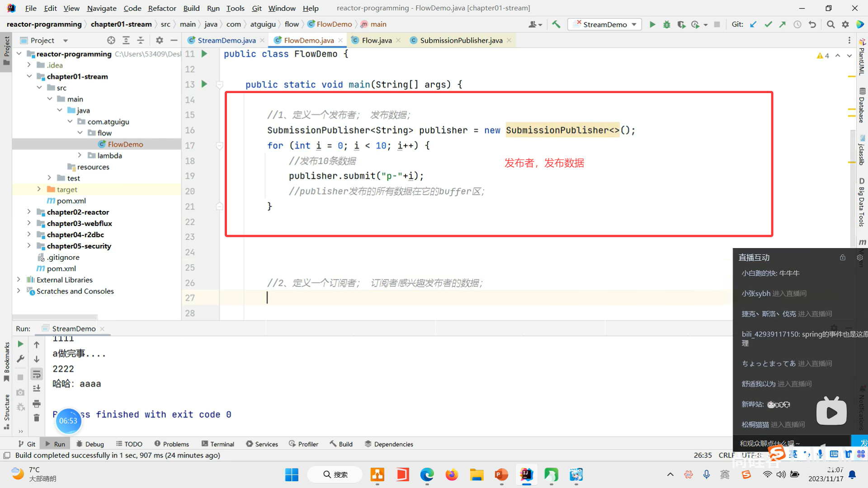This screenshot has width=868, height=488.
Task: Switch to the SubmissionPublisher.java tab
Action: (x=461, y=40)
